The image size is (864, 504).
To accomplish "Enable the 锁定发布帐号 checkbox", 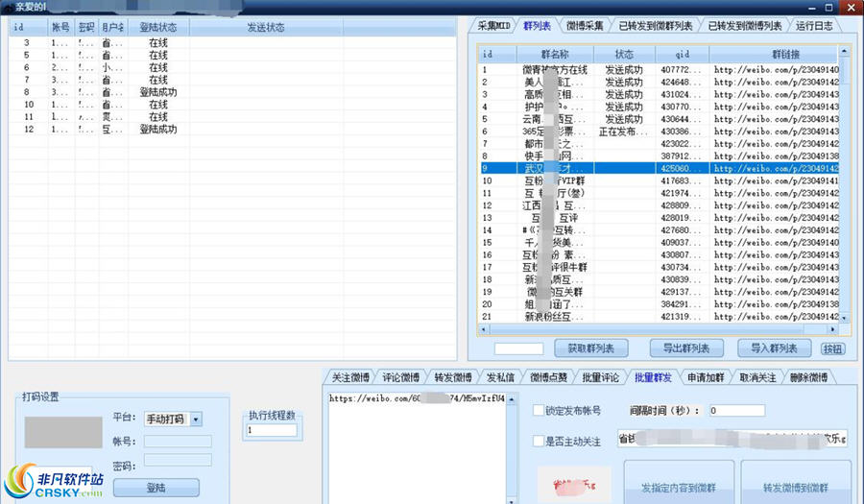I will 539,410.
